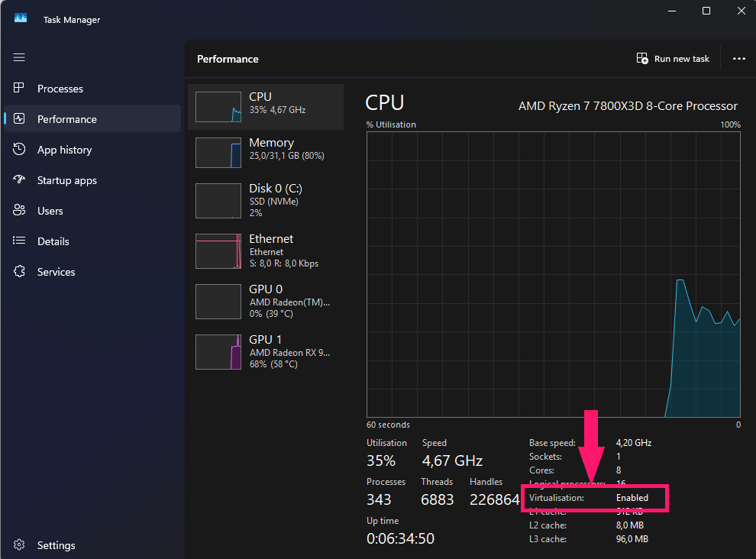Click L2 cache 8,0 MB value

click(x=630, y=525)
